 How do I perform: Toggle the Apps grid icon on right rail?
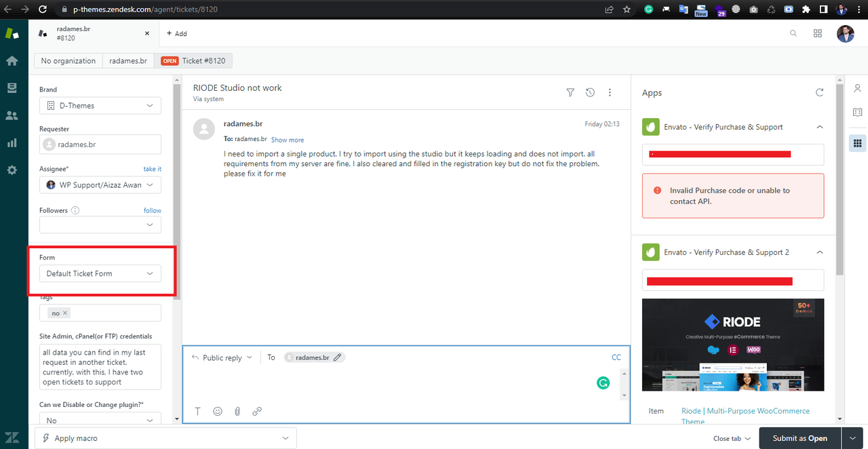[x=857, y=143]
